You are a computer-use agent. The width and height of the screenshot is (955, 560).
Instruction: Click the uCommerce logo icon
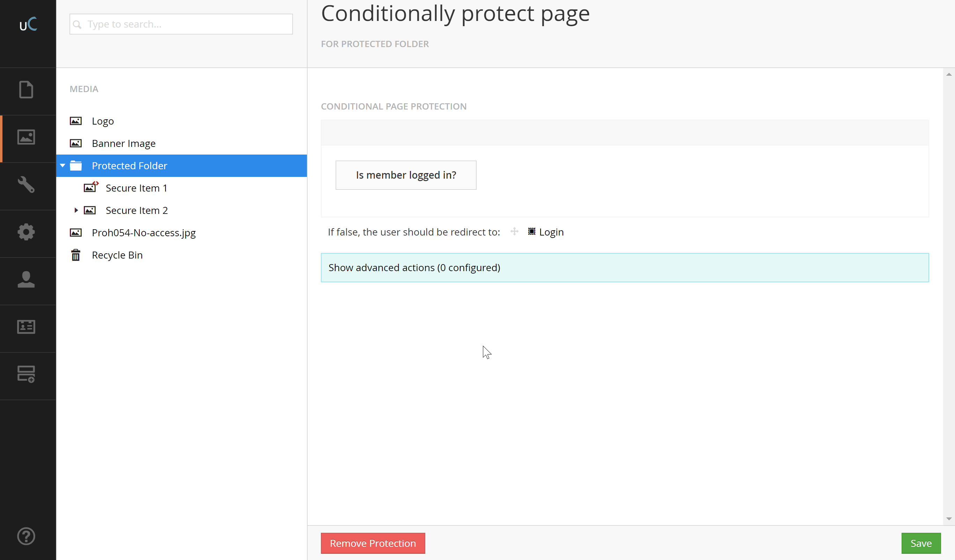click(x=28, y=24)
